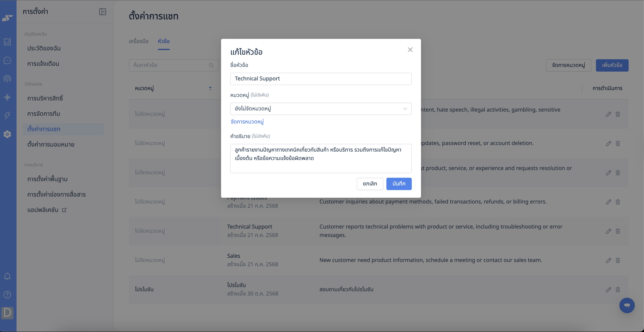The width and height of the screenshot is (644, 332).
Task: Open the chat bubble icon in left rail
Action: pyautogui.click(x=7, y=60)
